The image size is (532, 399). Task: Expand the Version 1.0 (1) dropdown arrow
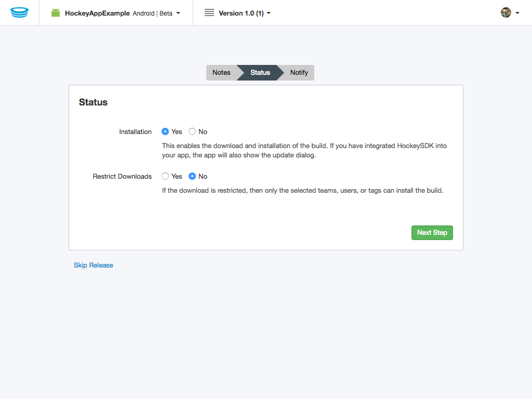point(269,13)
